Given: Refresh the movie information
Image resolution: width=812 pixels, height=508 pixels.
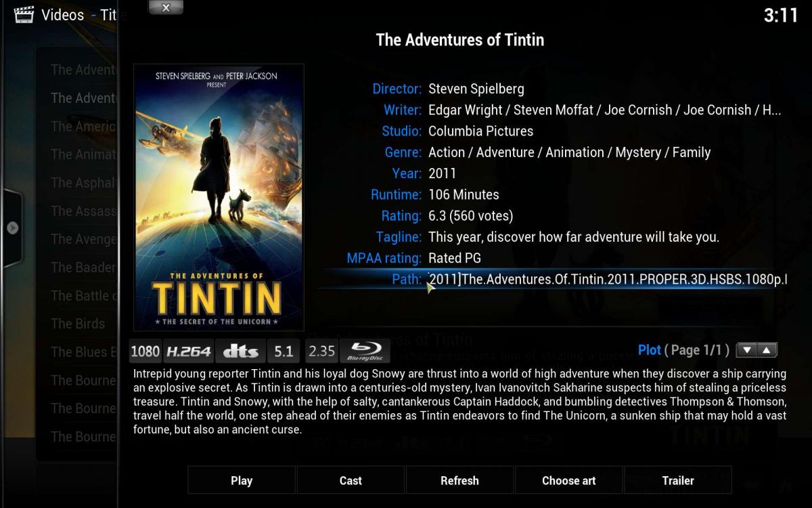Looking at the screenshot, I should [x=459, y=480].
